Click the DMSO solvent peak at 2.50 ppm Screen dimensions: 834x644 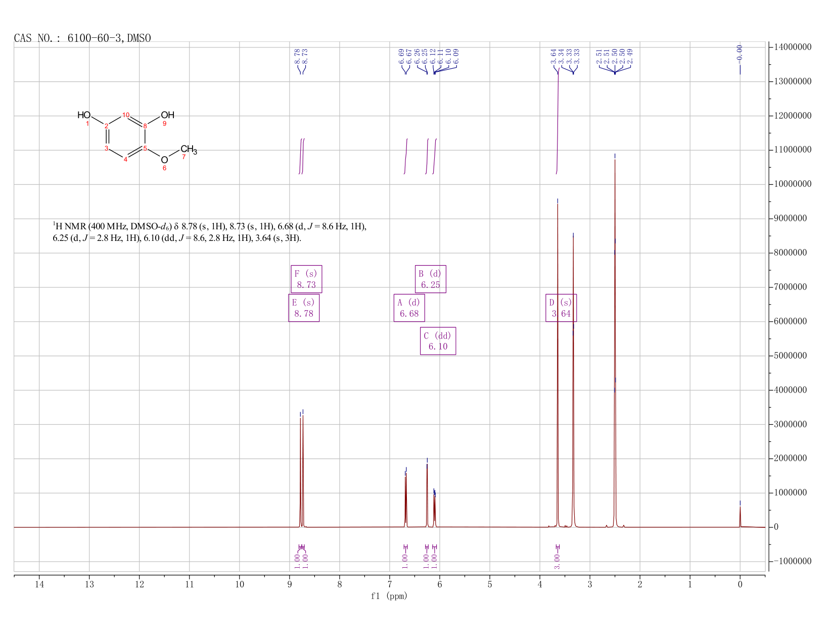[615, 343]
